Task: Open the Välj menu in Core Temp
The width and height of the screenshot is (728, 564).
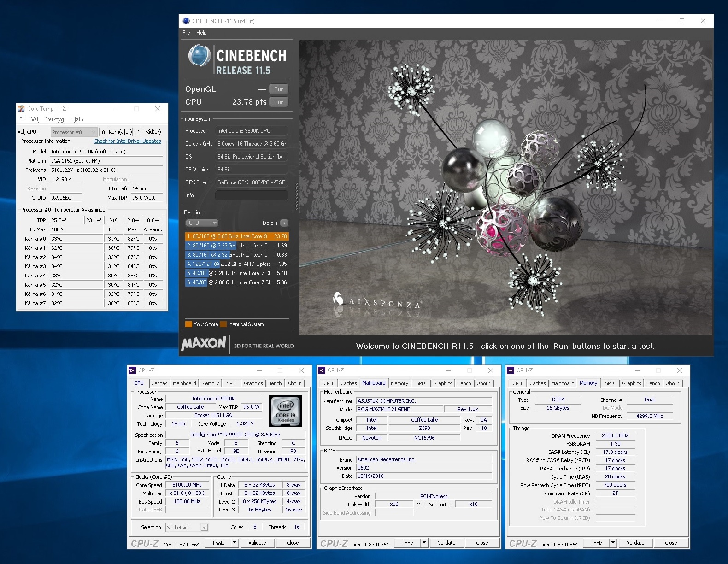Action: pyautogui.click(x=35, y=119)
